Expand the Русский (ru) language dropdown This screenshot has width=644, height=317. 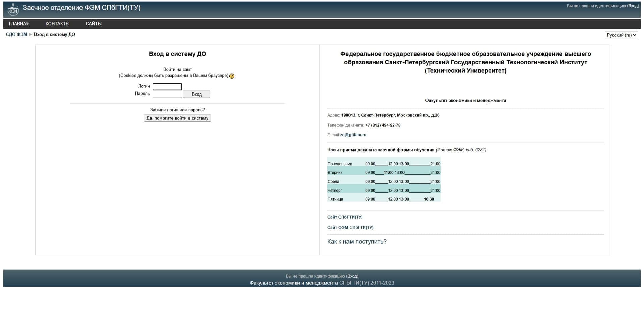(x=621, y=35)
